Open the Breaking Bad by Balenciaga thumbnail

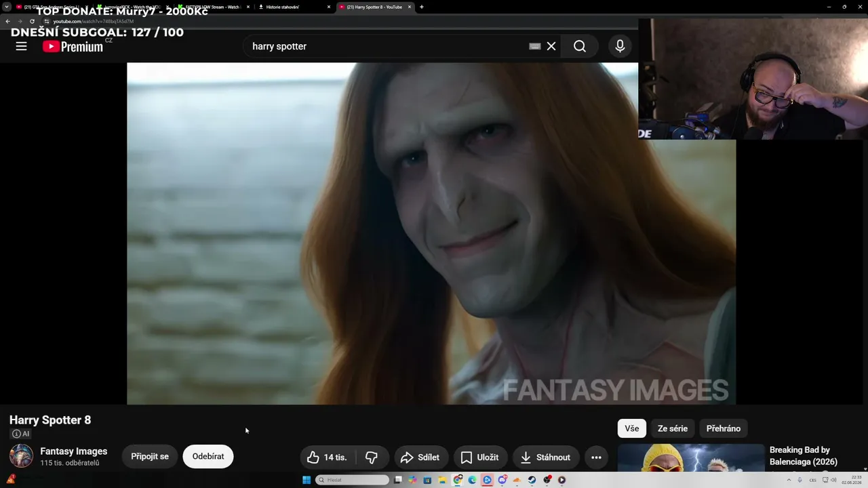(x=691, y=458)
